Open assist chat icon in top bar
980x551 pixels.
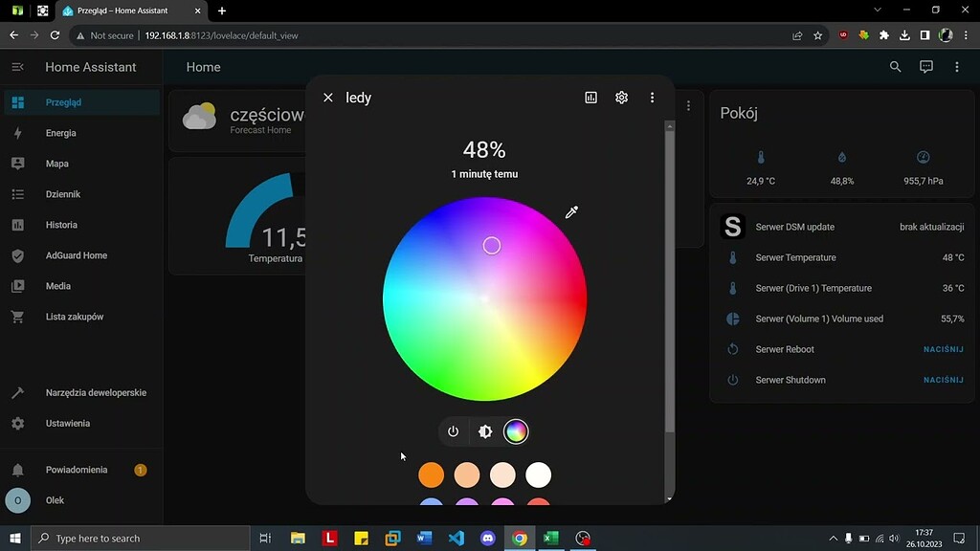(x=925, y=67)
